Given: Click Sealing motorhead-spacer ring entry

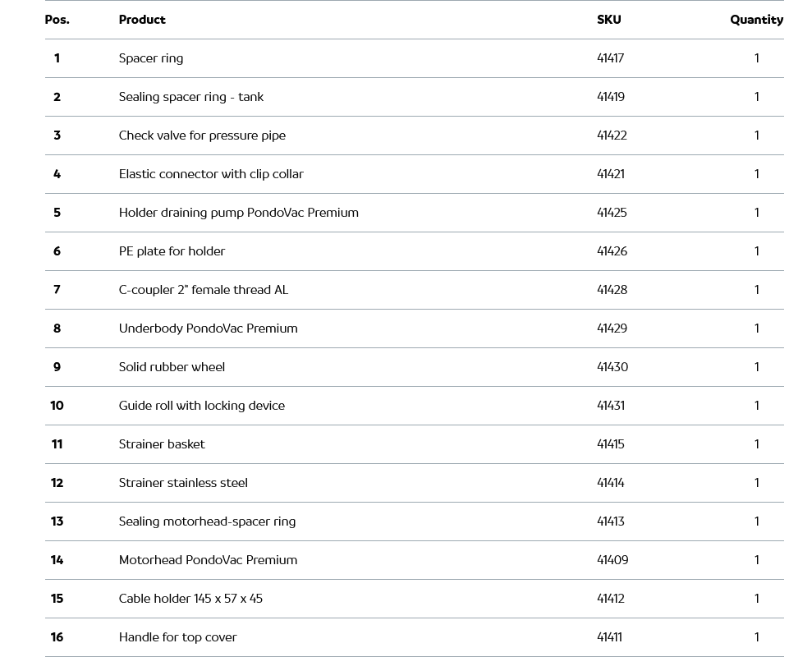Looking at the screenshot, I should [207, 521].
